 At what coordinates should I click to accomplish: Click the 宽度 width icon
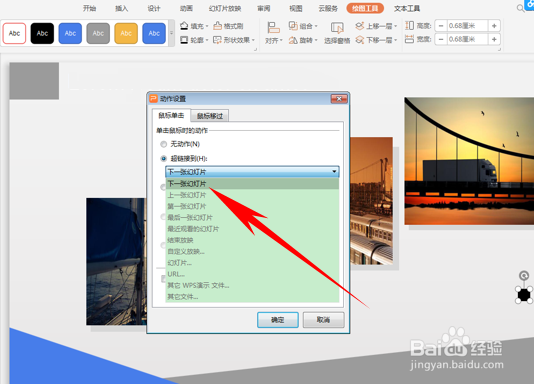coord(409,39)
